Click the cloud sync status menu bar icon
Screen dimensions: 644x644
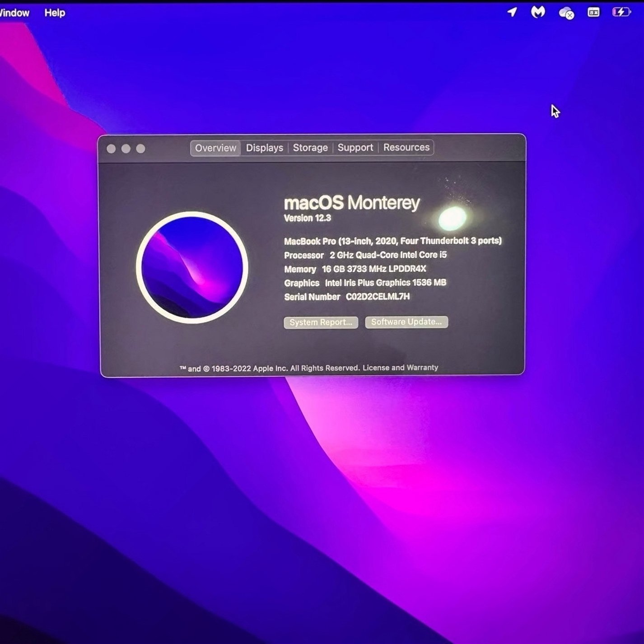[x=566, y=13]
